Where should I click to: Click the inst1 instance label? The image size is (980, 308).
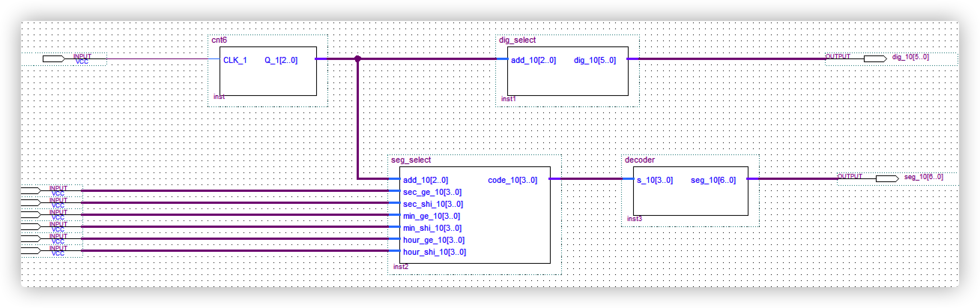508,99
